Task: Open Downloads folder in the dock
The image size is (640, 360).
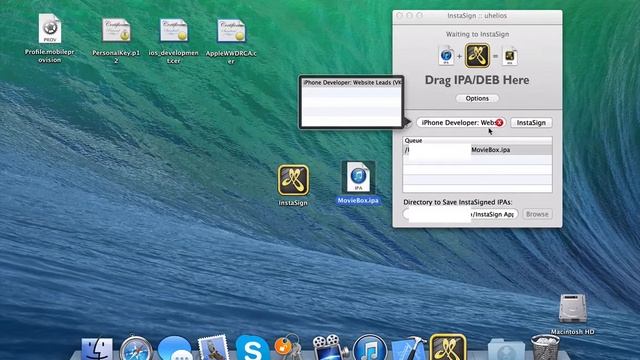Action: [x=506, y=350]
